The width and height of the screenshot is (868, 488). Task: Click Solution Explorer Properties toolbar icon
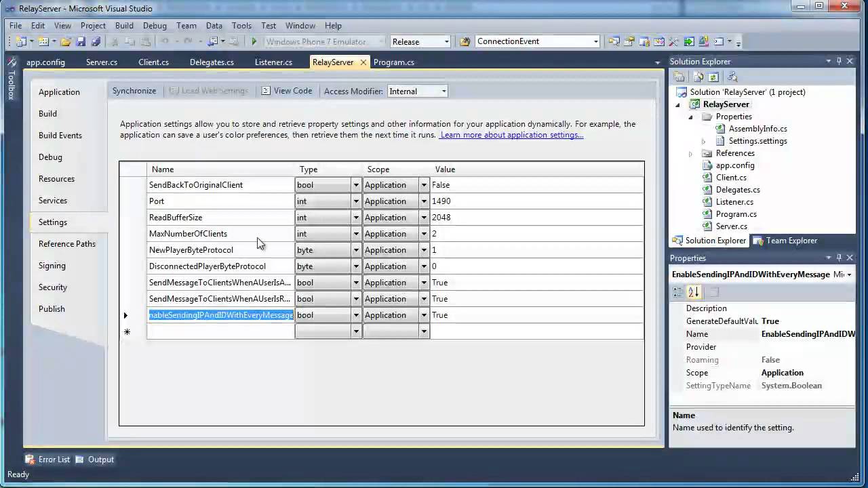tap(679, 77)
